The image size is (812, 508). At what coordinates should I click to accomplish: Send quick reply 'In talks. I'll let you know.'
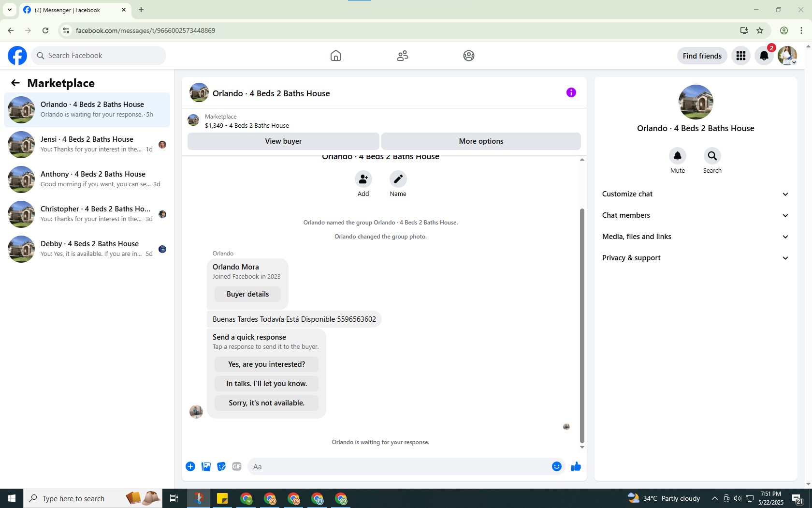[266, 384]
